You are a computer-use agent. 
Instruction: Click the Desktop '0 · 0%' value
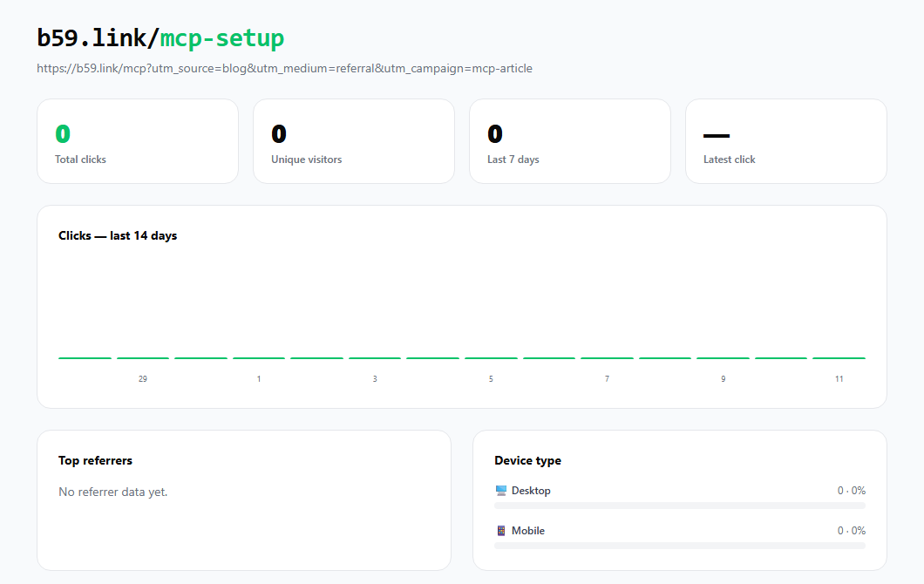pyautogui.click(x=852, y=491)
